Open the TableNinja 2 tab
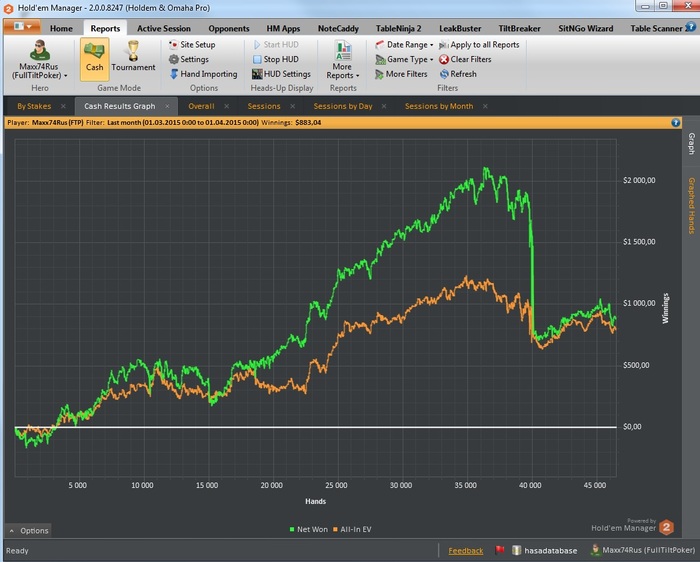This screenshot has height=562, width=700. point(398,29)
